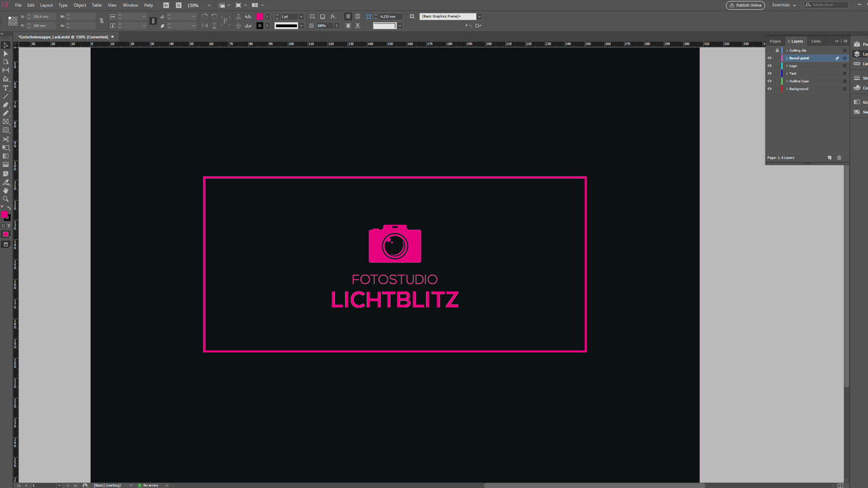This screenshot has width=868, height=488.
Task: Click the stroke swatch in control bar
Action: 260,26
